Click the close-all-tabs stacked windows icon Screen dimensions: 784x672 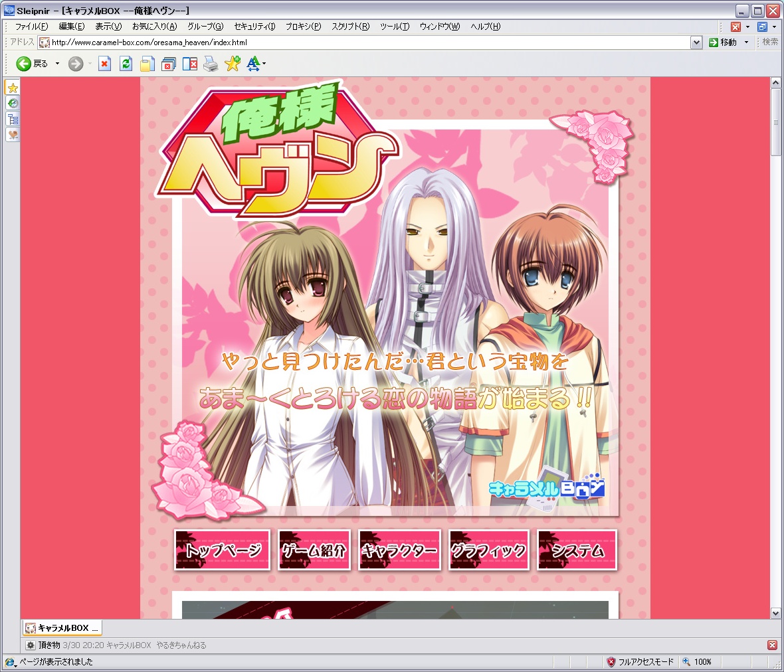pos(168,64)
